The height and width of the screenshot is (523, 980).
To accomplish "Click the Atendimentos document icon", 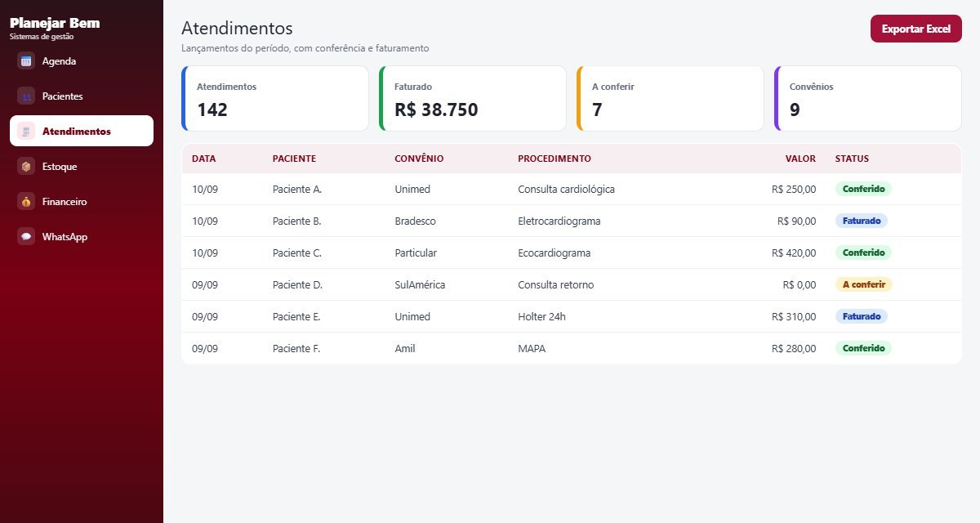I will pos(26,131).
